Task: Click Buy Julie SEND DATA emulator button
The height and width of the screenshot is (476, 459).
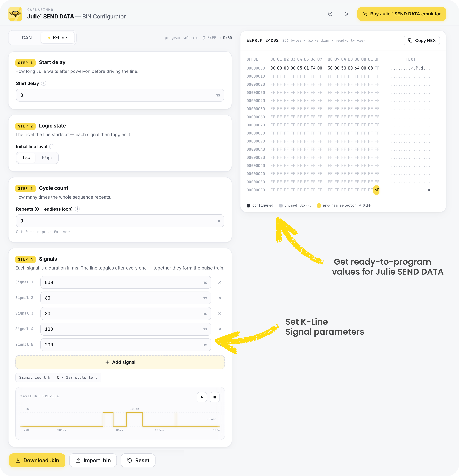Action: 402,14
